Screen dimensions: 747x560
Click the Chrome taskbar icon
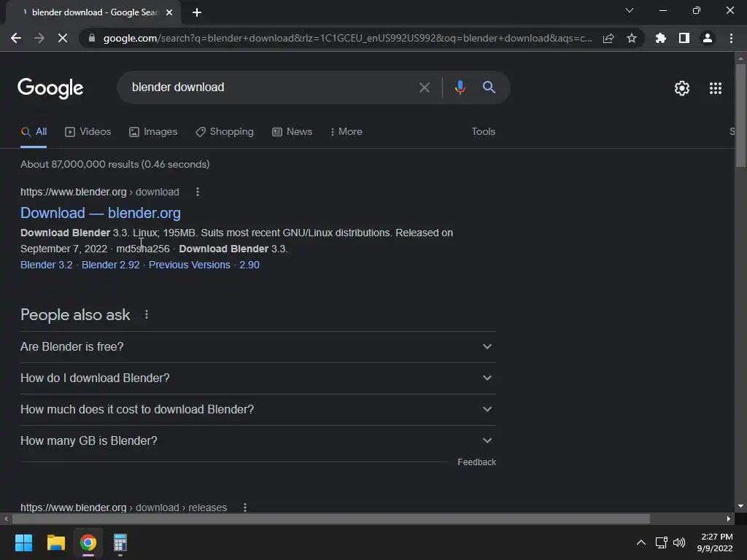[x=88, y=542]
